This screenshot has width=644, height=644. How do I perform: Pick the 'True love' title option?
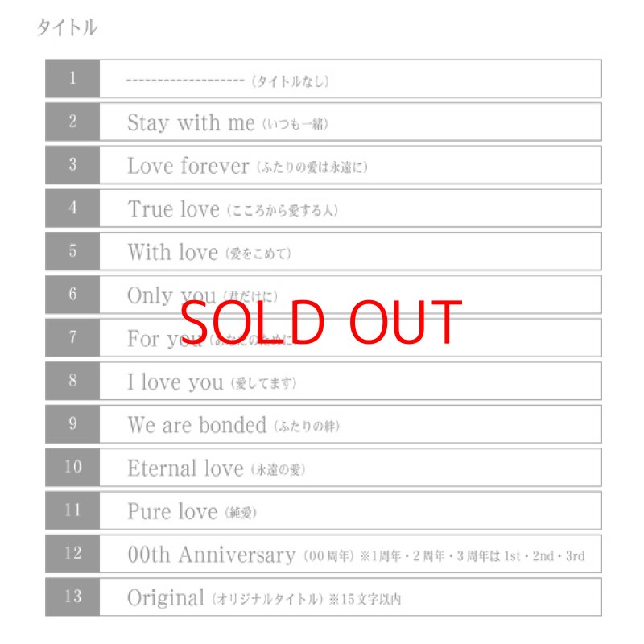pos(233,209)
